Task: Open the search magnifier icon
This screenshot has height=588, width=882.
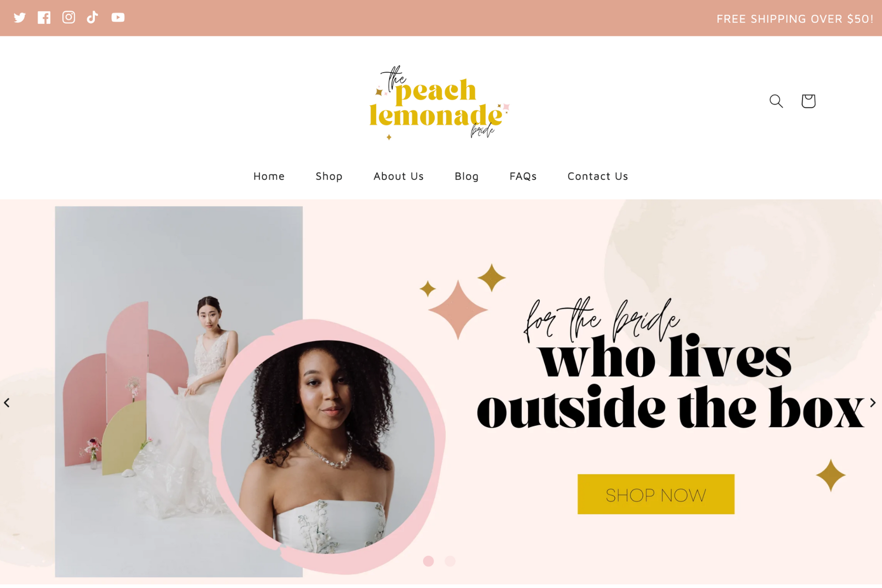Action: (x=776, y=101)
